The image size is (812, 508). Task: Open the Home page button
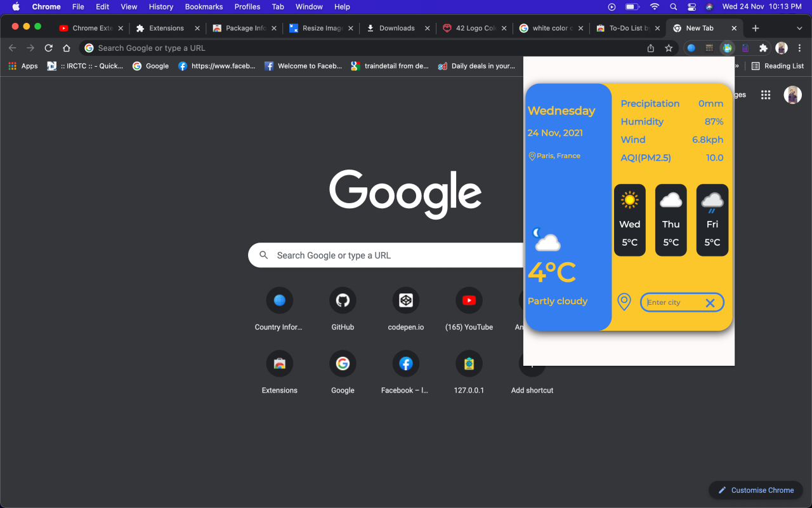click(67, 48)
